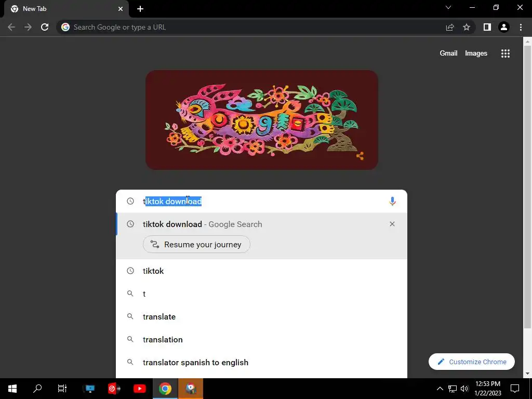Click the share page icon in address bar
This screenshot has height=399, width=532.
(450, 27)
